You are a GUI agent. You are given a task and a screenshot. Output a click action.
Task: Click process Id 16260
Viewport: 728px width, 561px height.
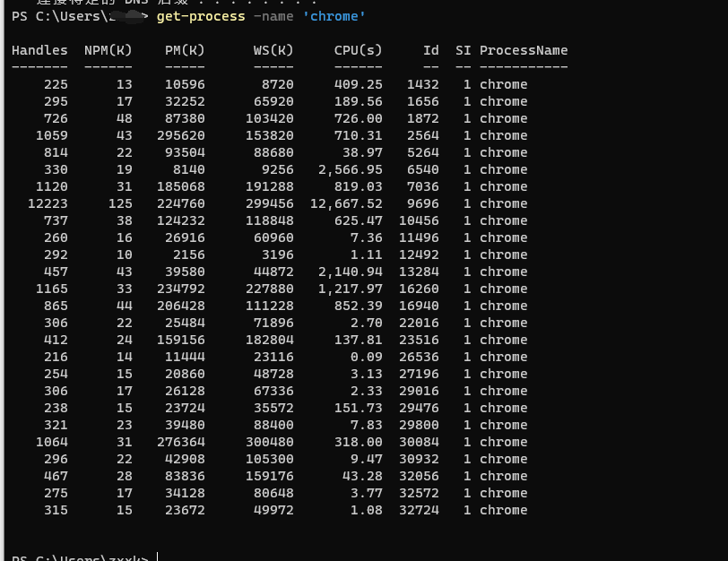(419, 289)
